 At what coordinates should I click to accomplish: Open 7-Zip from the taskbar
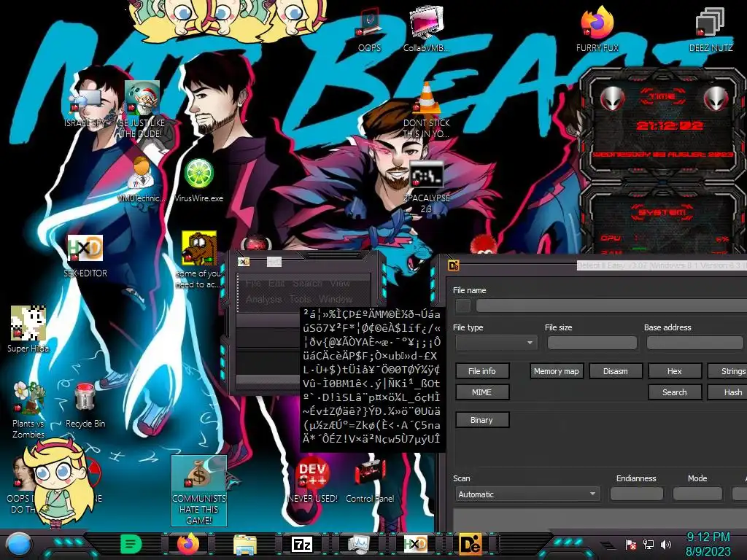click(301, 544)
